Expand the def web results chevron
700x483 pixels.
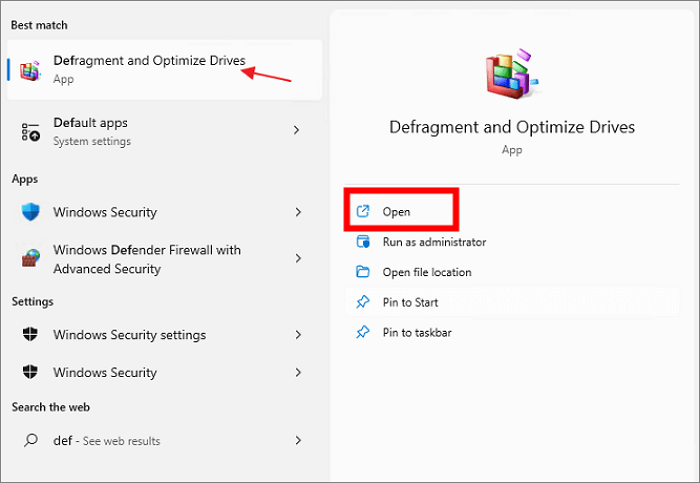(297, 440)
